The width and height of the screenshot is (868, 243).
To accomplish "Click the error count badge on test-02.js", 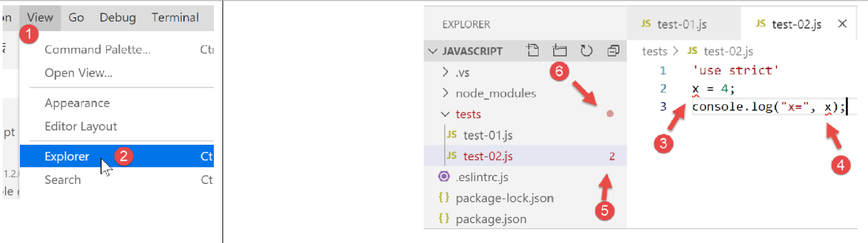I will [x=612, y=157].
